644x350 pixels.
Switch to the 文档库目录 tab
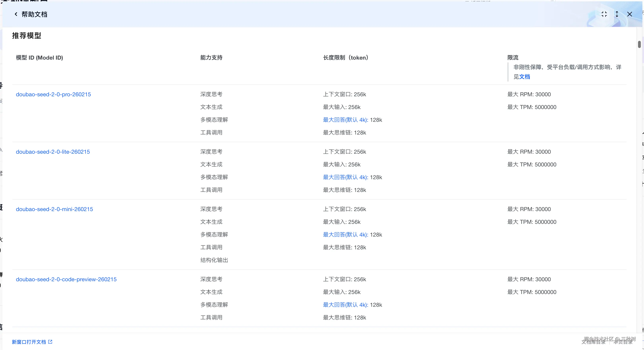[x=593, y=342]
